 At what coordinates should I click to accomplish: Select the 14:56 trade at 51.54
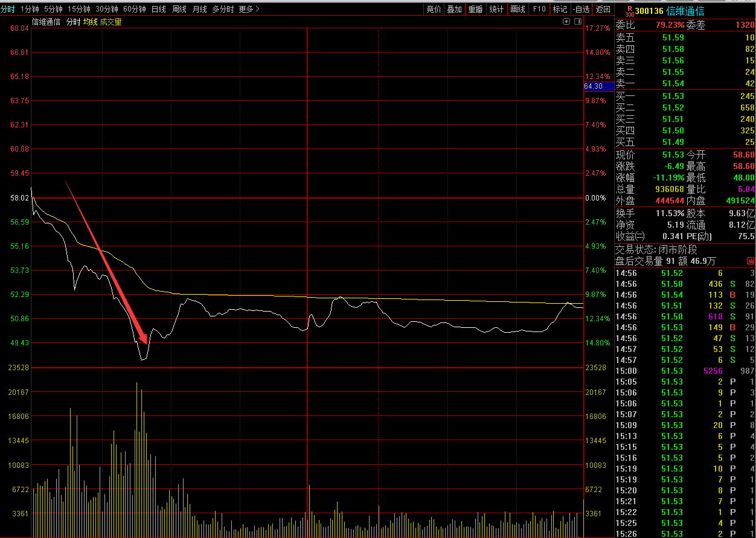[x=685, y=295]
